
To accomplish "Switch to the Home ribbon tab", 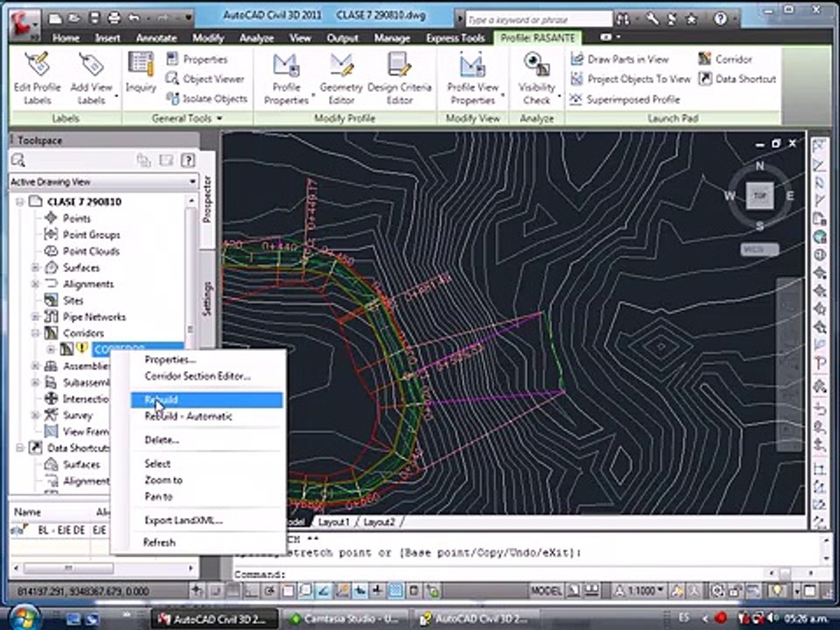I will coord(66,38).
